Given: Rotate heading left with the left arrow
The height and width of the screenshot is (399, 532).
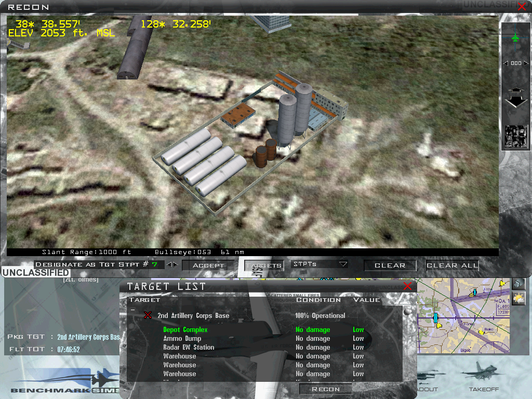Looking at the screenshot, I should pos(506,63).
